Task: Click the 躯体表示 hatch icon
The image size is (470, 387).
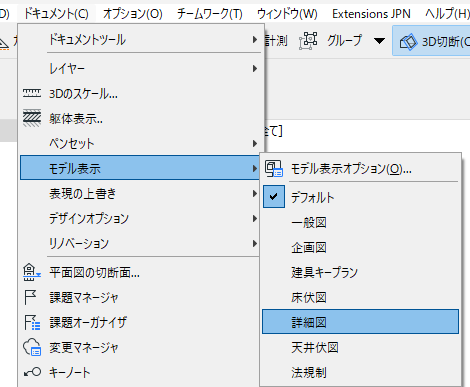Action: (x=32, y=118)
